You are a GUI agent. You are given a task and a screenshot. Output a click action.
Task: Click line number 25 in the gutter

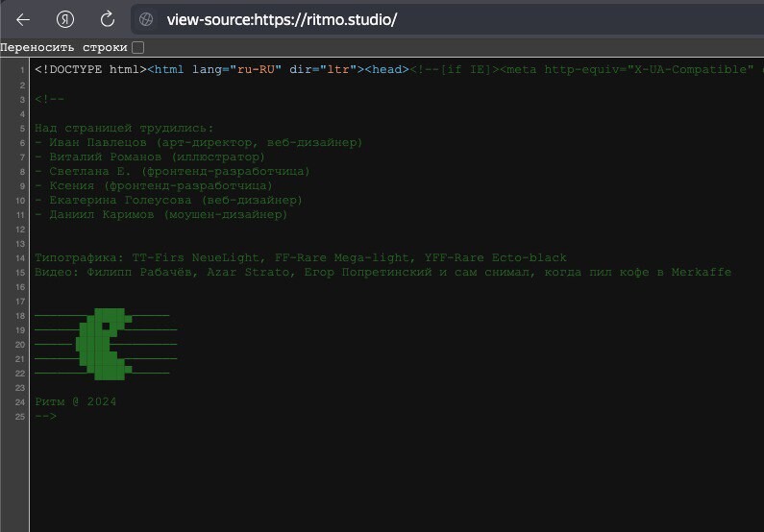tap(20, 417)
